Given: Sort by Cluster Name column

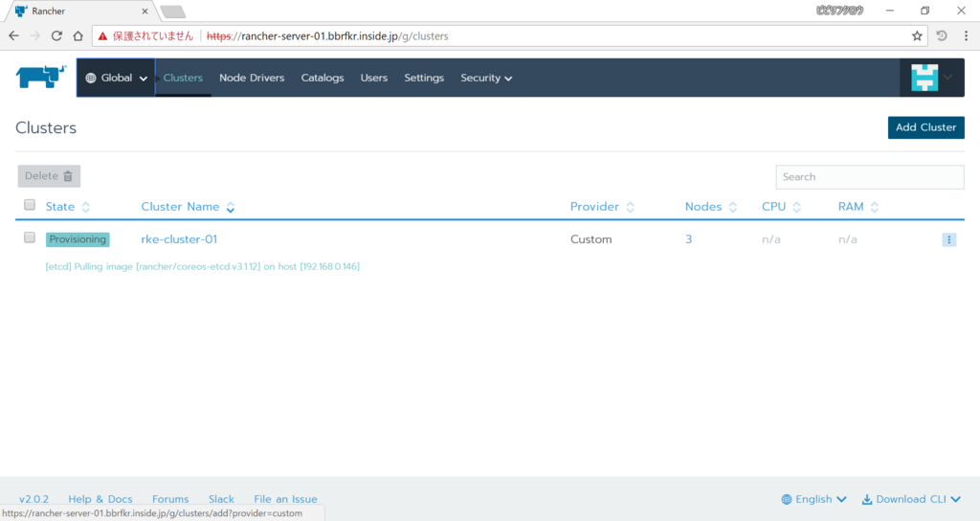Looking at the screenshot, I should point(188,207).
